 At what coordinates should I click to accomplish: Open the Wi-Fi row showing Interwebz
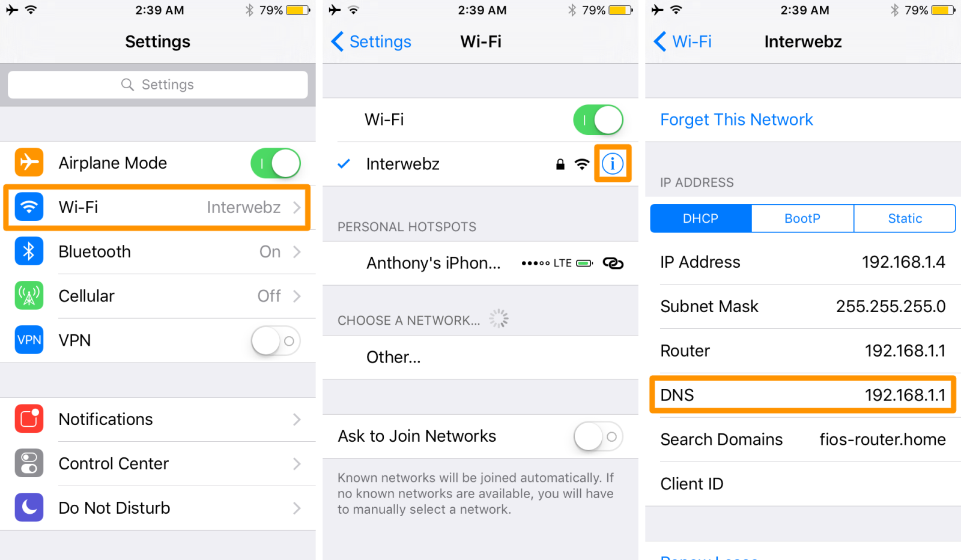click(157, 207)
